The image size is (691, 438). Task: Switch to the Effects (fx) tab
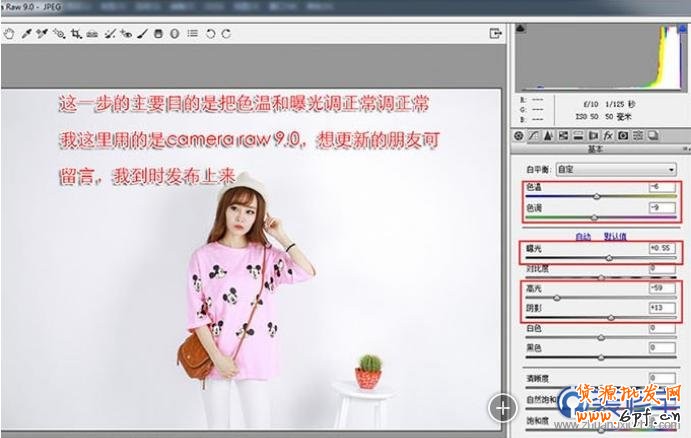point(607,135)
